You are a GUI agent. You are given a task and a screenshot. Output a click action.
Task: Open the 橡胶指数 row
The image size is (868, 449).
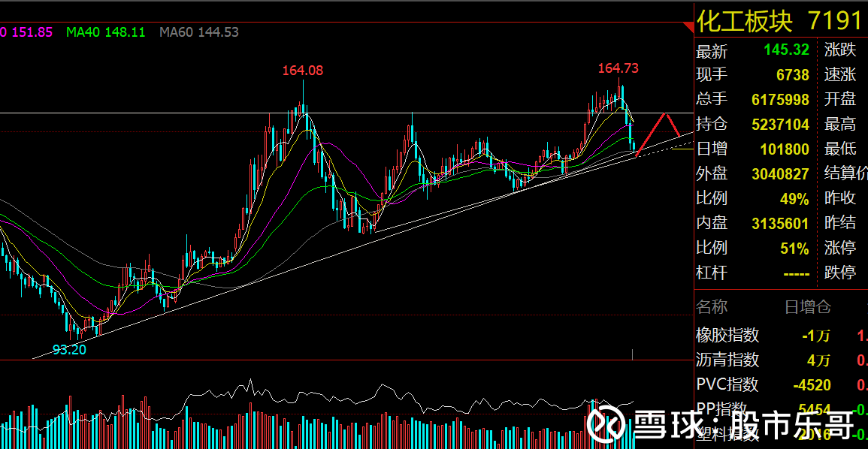click(781, 335)
